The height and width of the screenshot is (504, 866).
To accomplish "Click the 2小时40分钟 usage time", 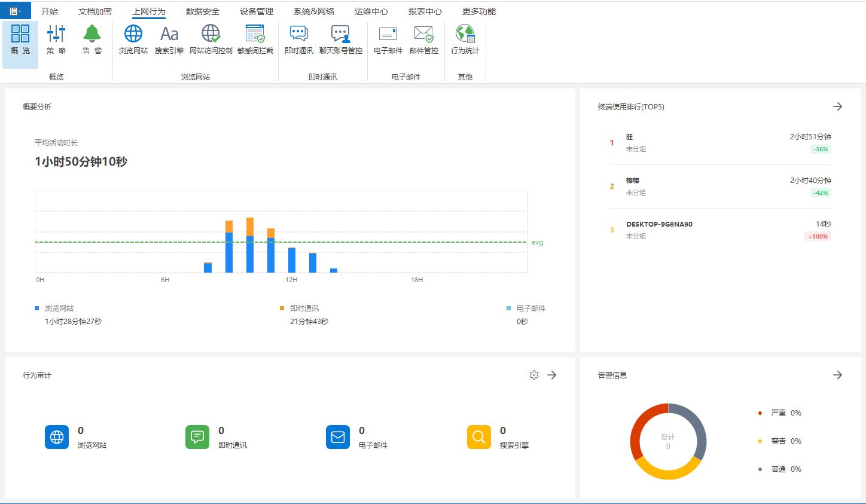I will 810,181.
